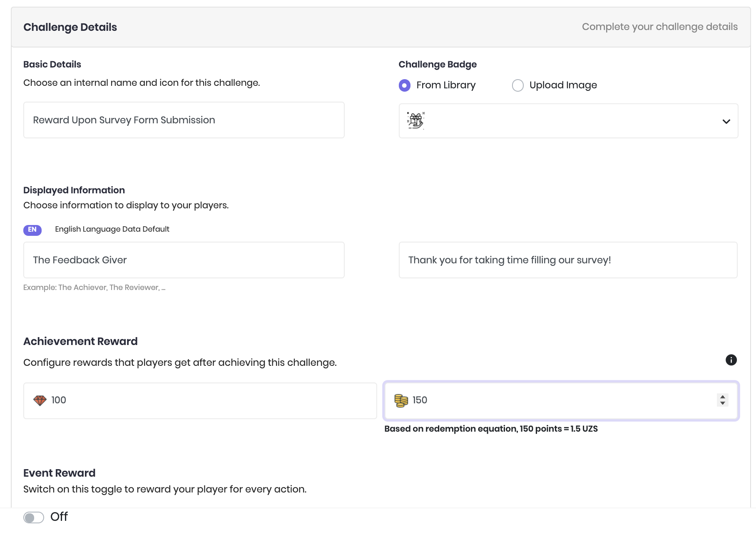Click the English Language Data Default label
756x545 pixels.
pos(112,229)
